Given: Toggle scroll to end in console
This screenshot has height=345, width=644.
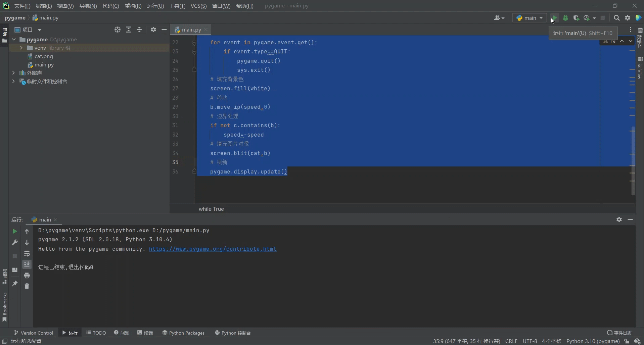Looking at the screenshot, I should click(27, 264).
